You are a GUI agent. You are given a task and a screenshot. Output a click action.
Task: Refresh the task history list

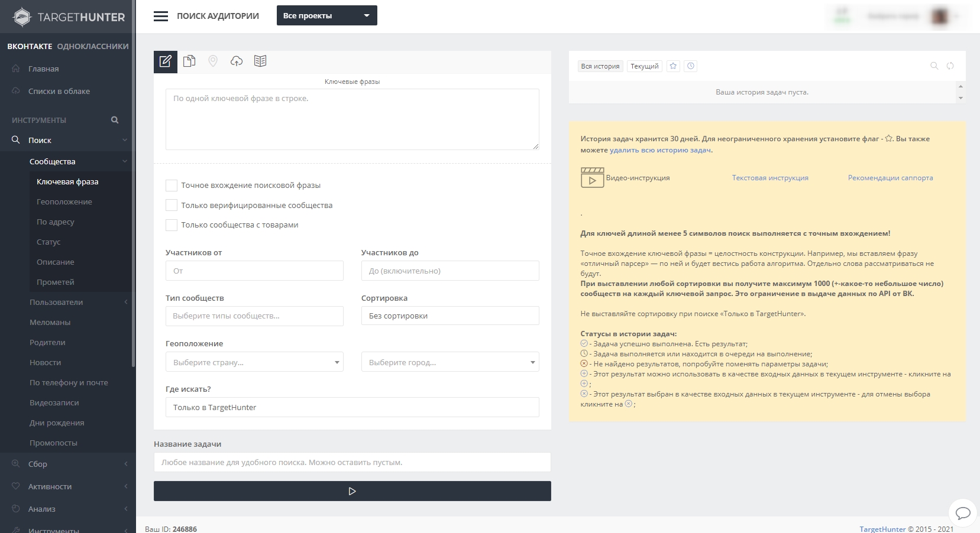950,66
